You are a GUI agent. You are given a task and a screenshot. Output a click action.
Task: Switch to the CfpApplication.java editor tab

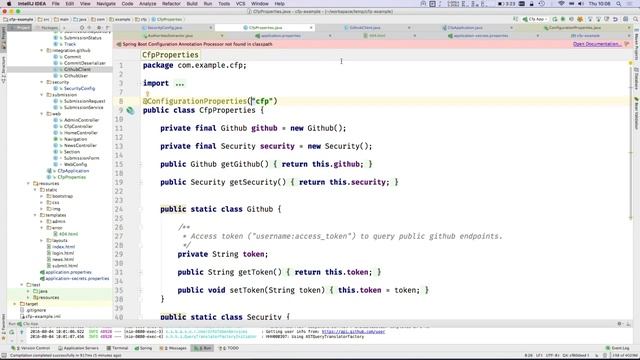(464, 27)
